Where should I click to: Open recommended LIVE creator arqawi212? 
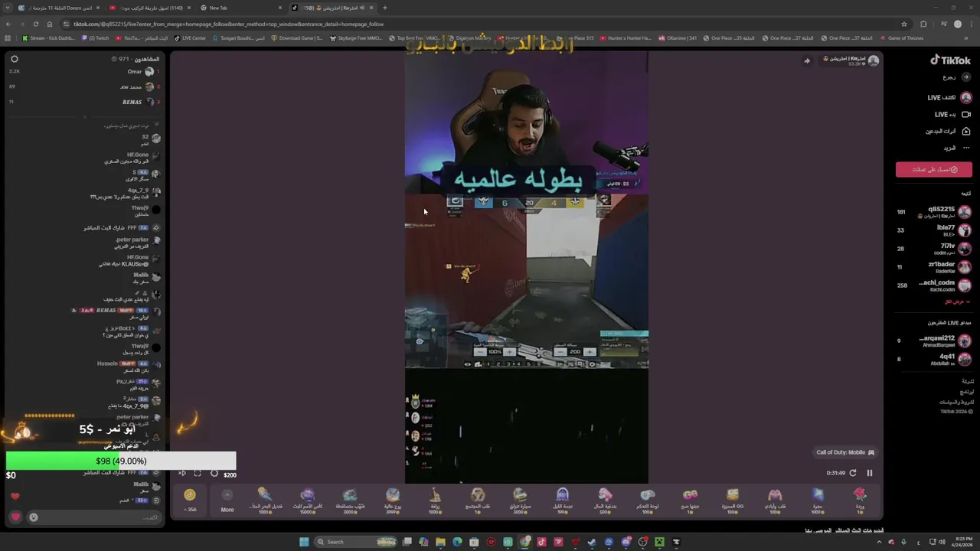[x=934, y=341]
